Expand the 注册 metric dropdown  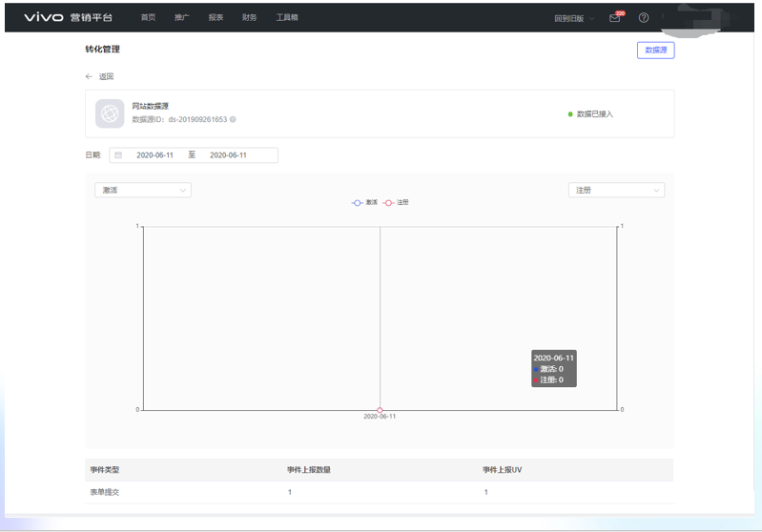pos(616,190)
